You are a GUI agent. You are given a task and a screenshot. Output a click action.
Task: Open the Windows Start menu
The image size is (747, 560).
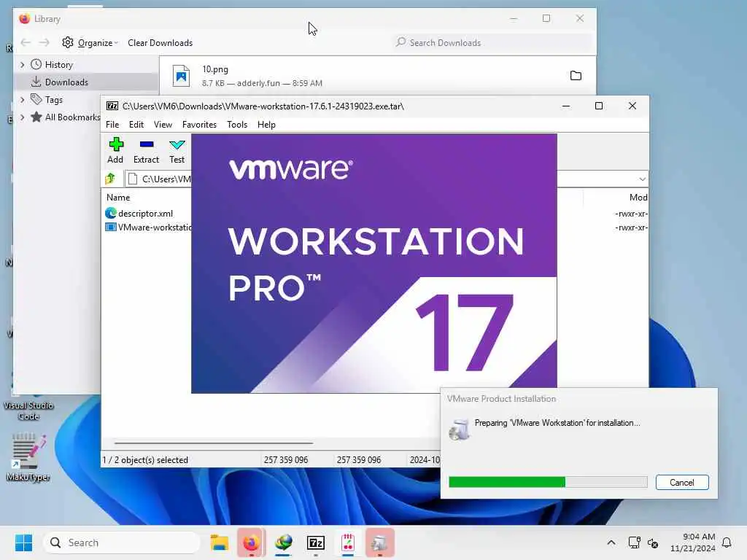[23, 542]
